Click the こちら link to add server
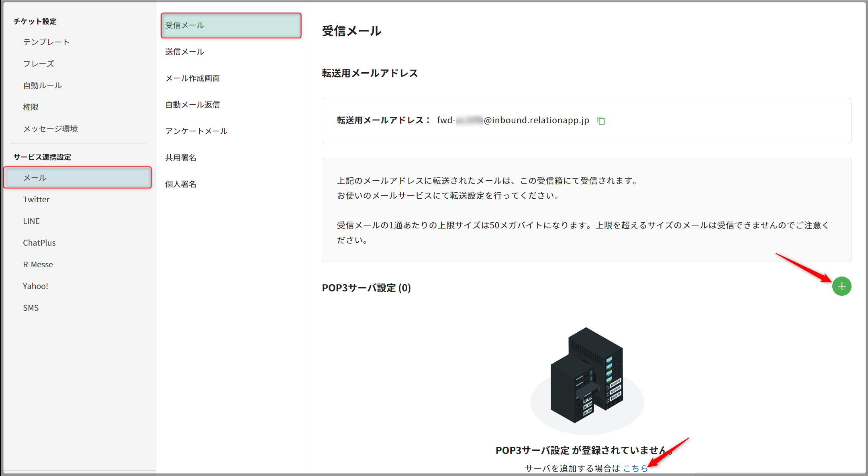This screenshot has height=476, width=868. coord(635,468)
